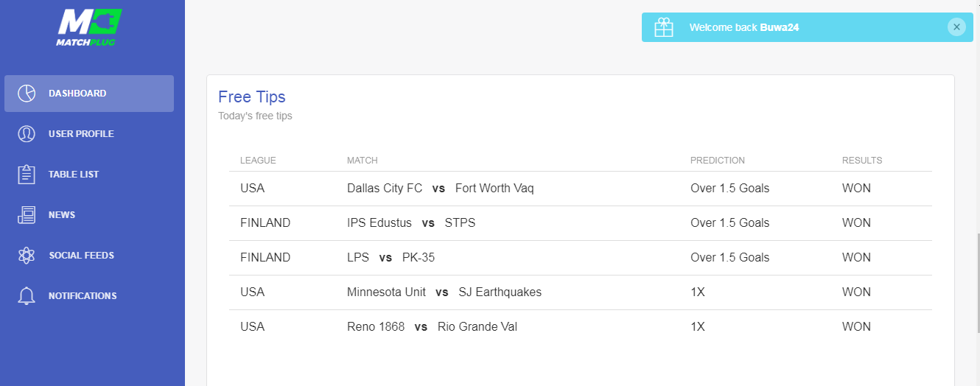Image resolution: width=980 pixels, height=386 pixels.
Task: Select NOTIFICATIONS sidebar label
Action: [x=83, y=296]
